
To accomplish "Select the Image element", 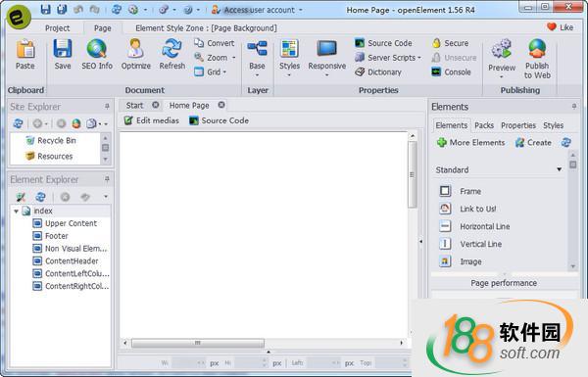I will point(461,261).
